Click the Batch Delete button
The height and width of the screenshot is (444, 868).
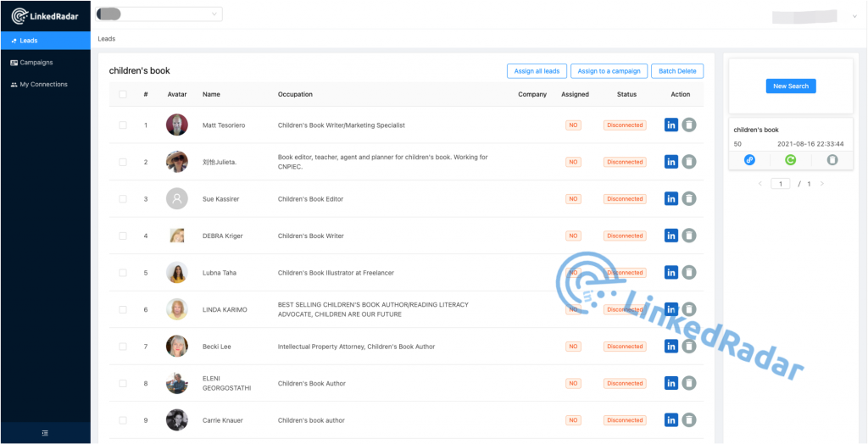(x=677, y=71)
